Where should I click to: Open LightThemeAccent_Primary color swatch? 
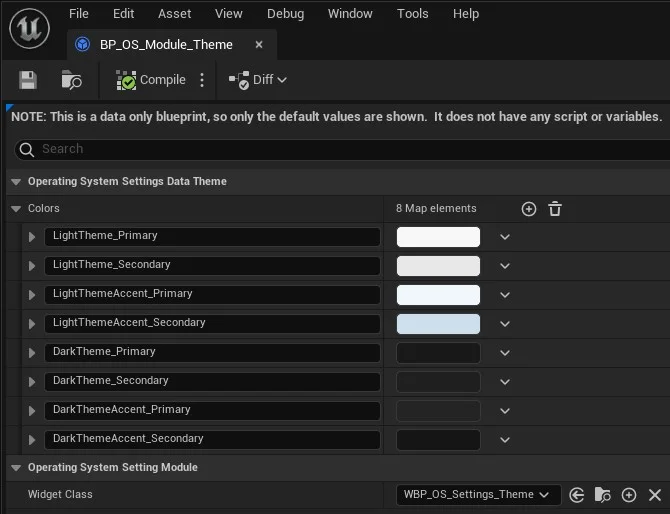[x=438, y=295]
